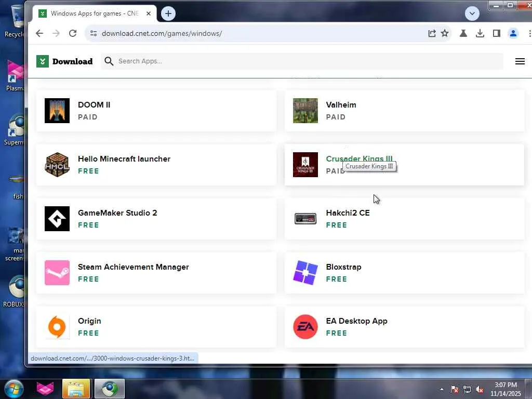
Task: Bookmark this page with the star icon
Action: tap(445, 33)
